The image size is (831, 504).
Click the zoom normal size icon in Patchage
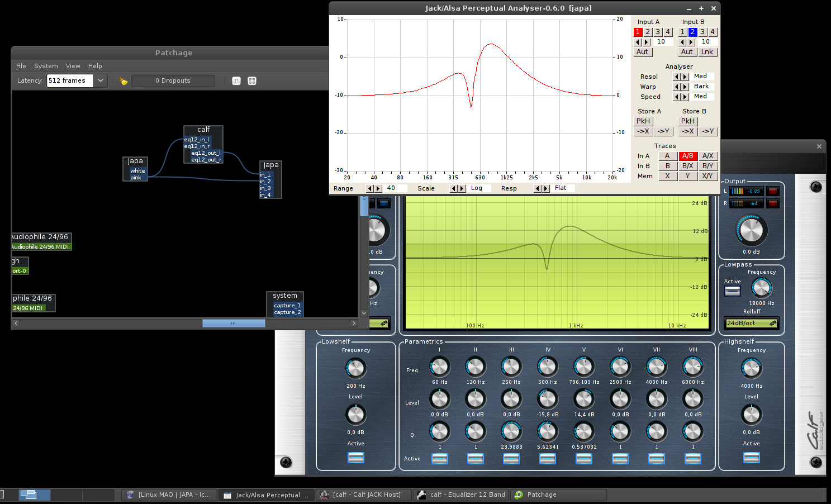coord(236,81)
